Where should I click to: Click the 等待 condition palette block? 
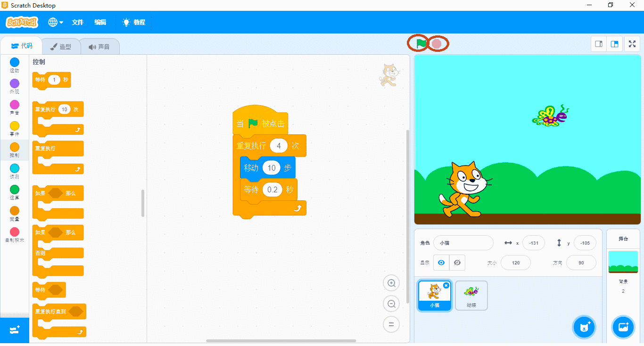click(49, 290)
